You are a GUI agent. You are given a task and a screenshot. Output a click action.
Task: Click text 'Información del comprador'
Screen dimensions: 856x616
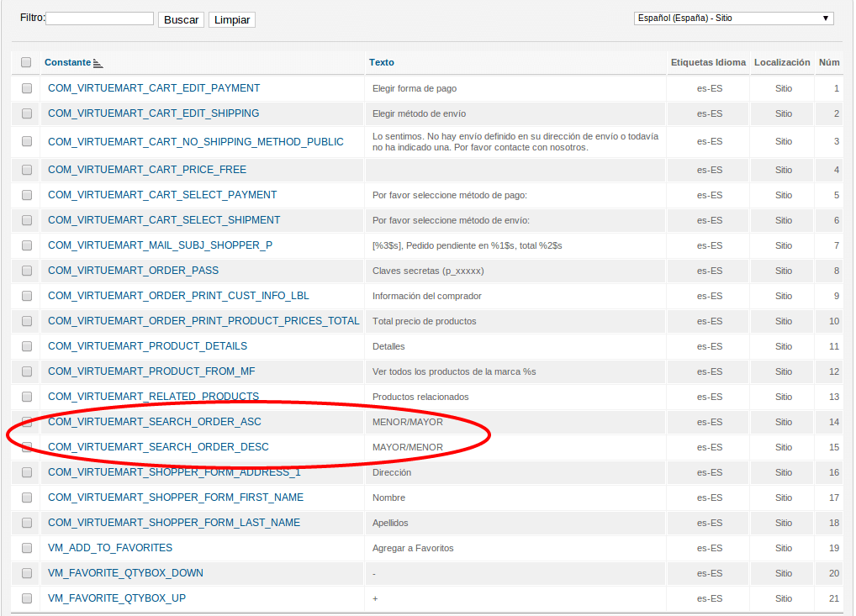(x=427, y=296)
